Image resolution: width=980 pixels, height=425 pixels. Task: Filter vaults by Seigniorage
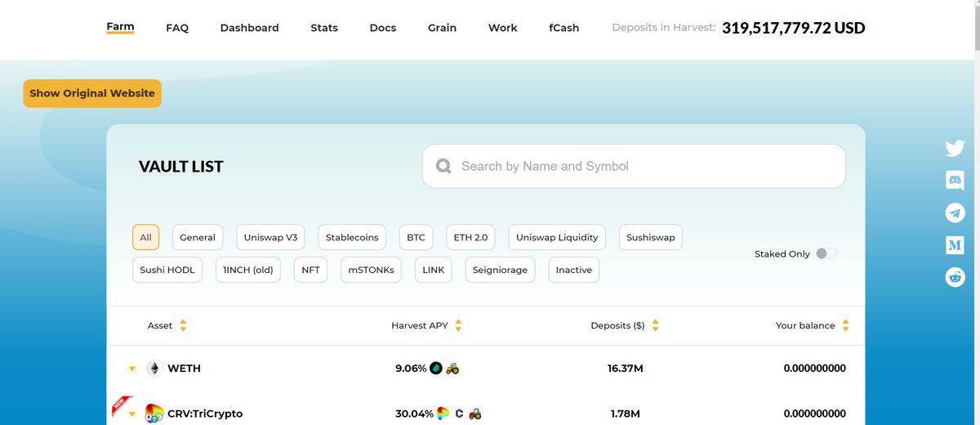(x=501, y=270)
